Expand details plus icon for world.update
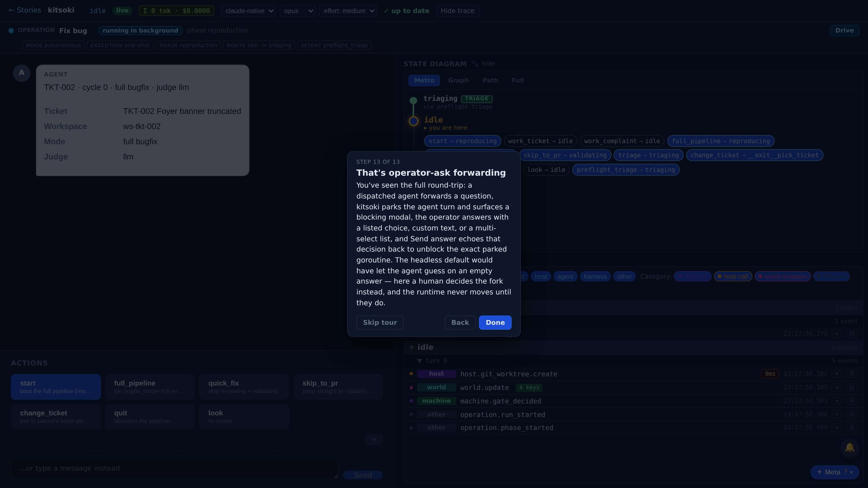The height and width of the screenshot is (488, 868). [836, 387]
